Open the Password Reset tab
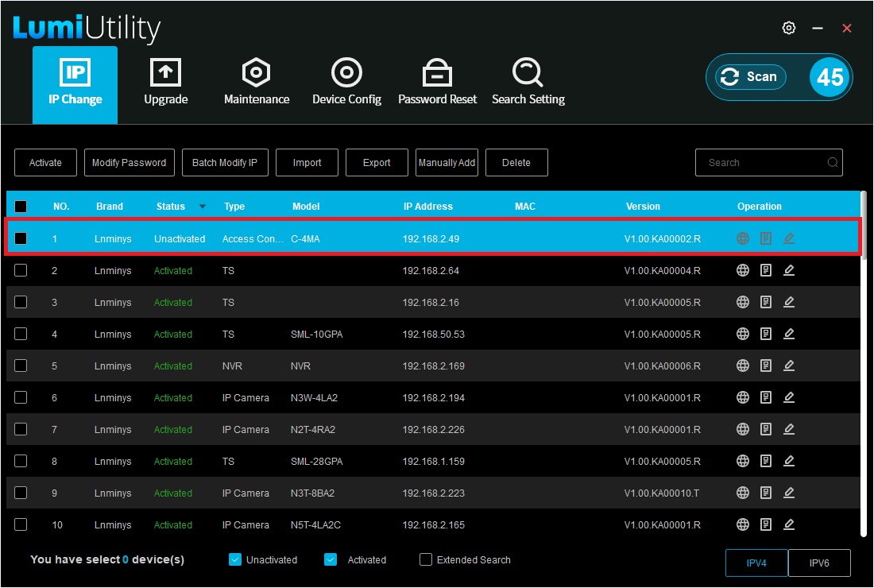This screenshot has width=874, height=588. click(x=438, y=82)
